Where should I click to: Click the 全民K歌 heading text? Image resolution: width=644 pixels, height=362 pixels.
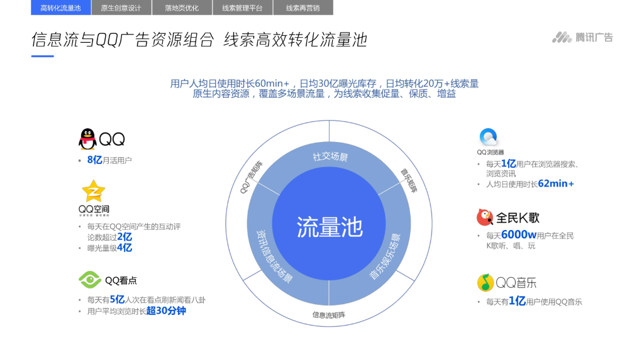tap(518, 217)
